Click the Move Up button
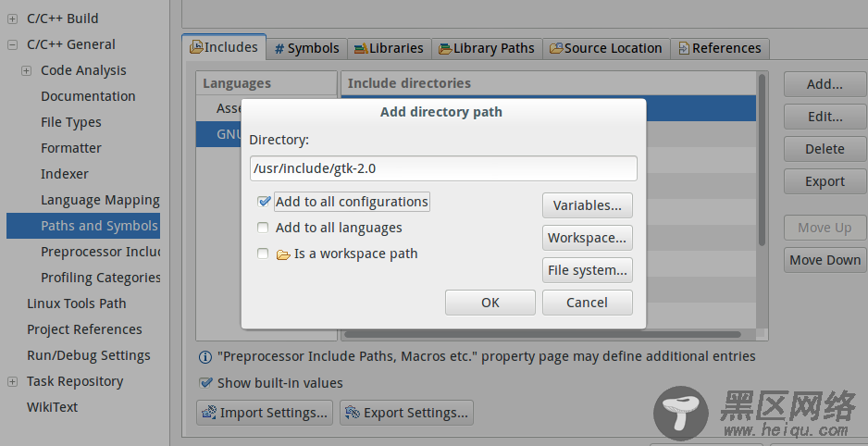The width and height of the screenshot is (868, 446). pos(825,228)
